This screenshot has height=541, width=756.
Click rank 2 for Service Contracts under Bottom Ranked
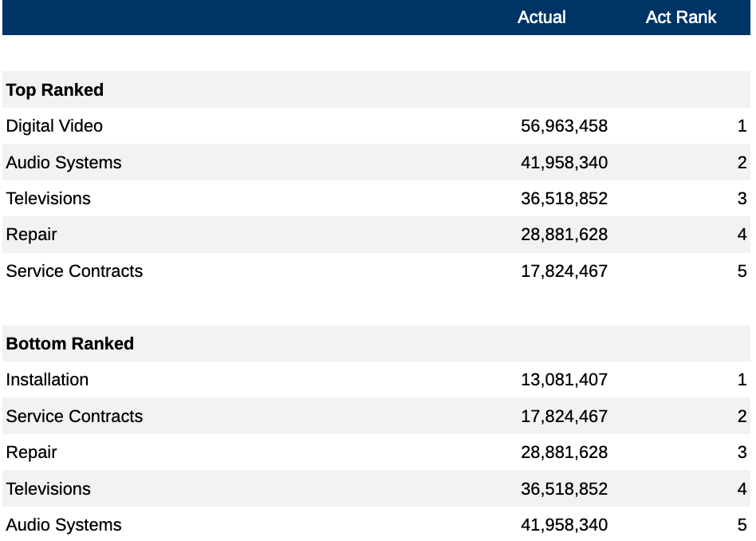tap(742, 417)
